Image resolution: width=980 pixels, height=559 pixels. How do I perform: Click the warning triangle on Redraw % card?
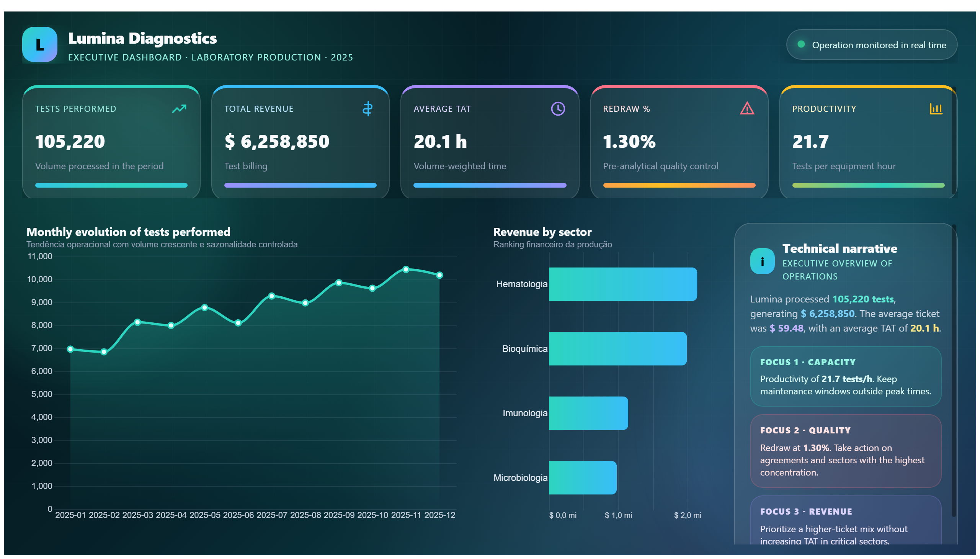[x=746, y=109]
